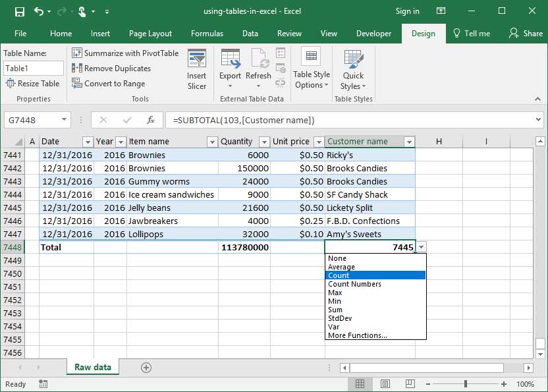Click the total row function dropdown arrow
Image resolution: width=548 pixels, height=392 pixels.
click(422, 247)
